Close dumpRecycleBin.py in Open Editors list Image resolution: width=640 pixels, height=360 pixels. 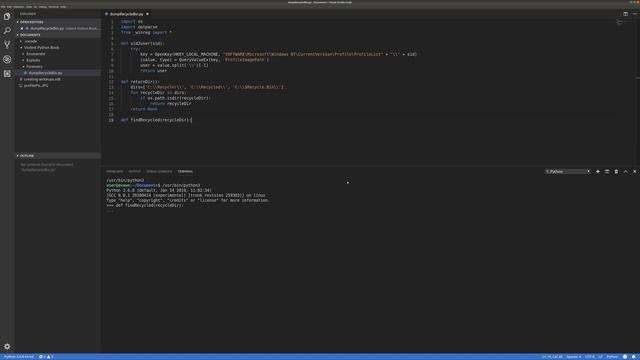point(22,29)
